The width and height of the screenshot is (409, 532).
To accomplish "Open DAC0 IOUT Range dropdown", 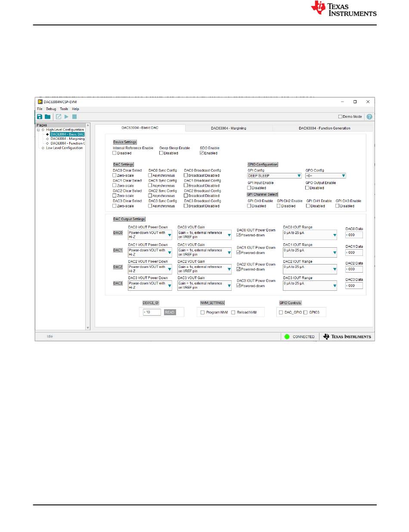I will [x=310, y=235].
